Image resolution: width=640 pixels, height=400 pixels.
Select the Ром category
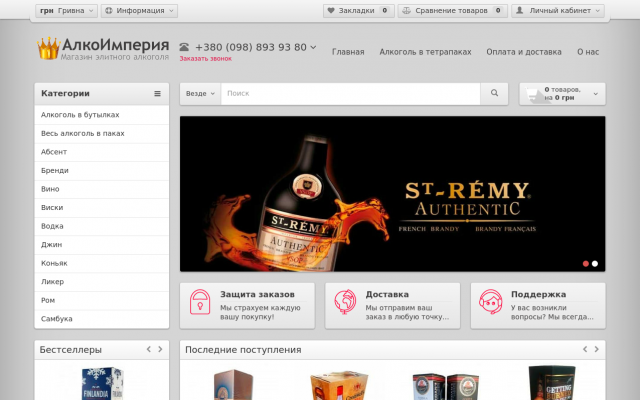point(102,300)
